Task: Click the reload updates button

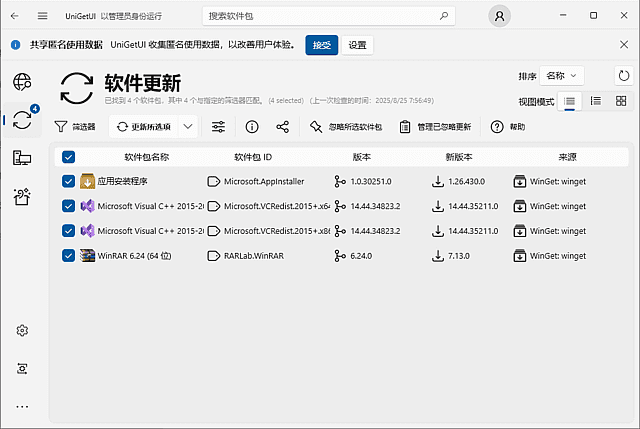Action: (x=624, y=76)
